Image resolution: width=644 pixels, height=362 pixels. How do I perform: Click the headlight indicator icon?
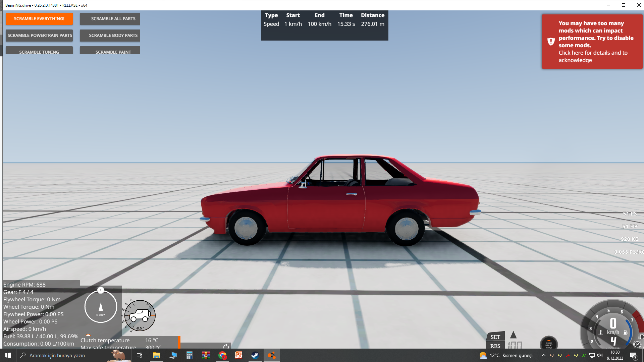(x=641, y=337)
